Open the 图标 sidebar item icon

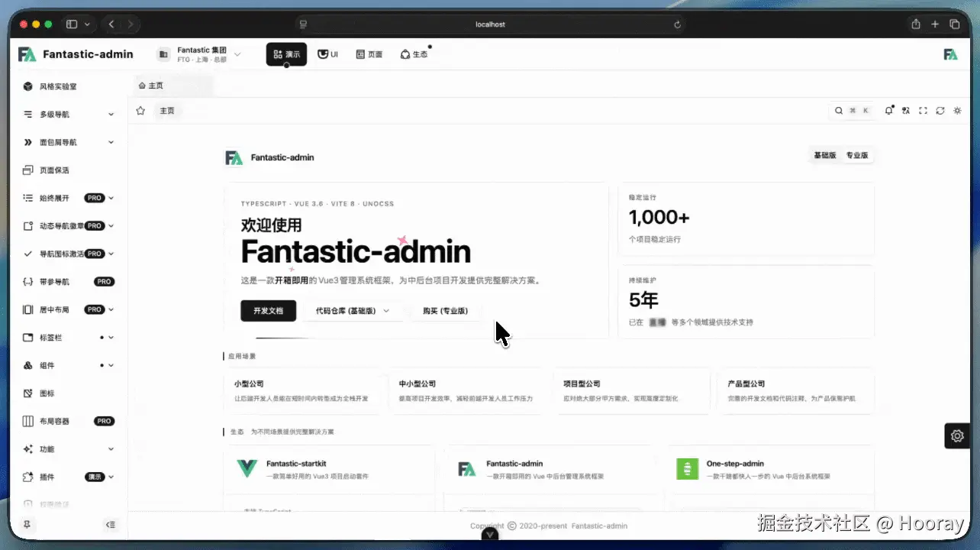[28, 393]
